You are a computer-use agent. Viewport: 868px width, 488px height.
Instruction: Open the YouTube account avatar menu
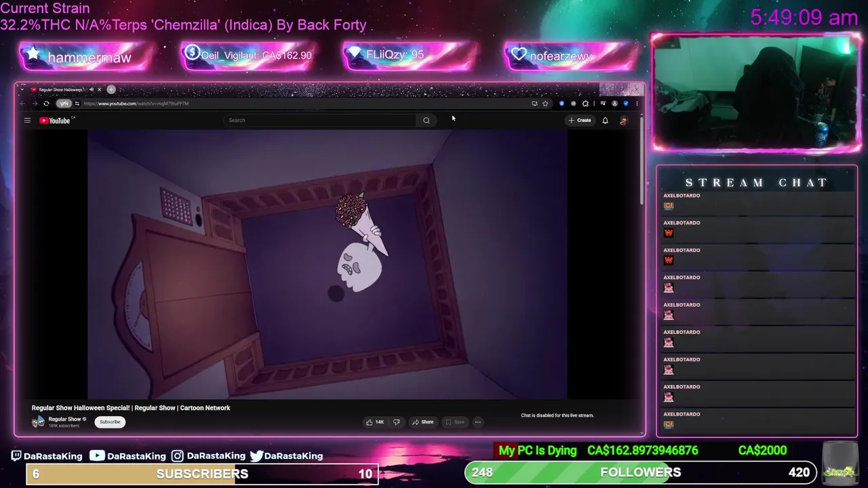(x=624, y=121)
